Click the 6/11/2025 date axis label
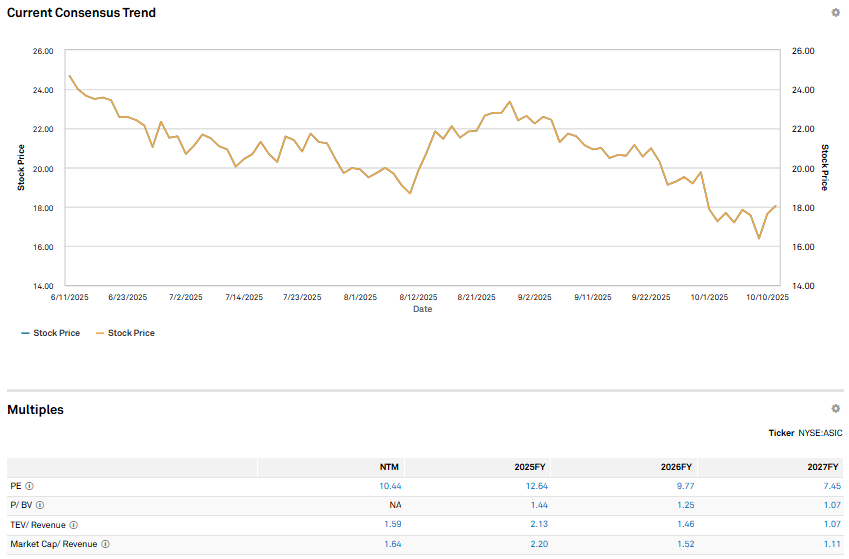849x559 pixels. tap(69, 297)
